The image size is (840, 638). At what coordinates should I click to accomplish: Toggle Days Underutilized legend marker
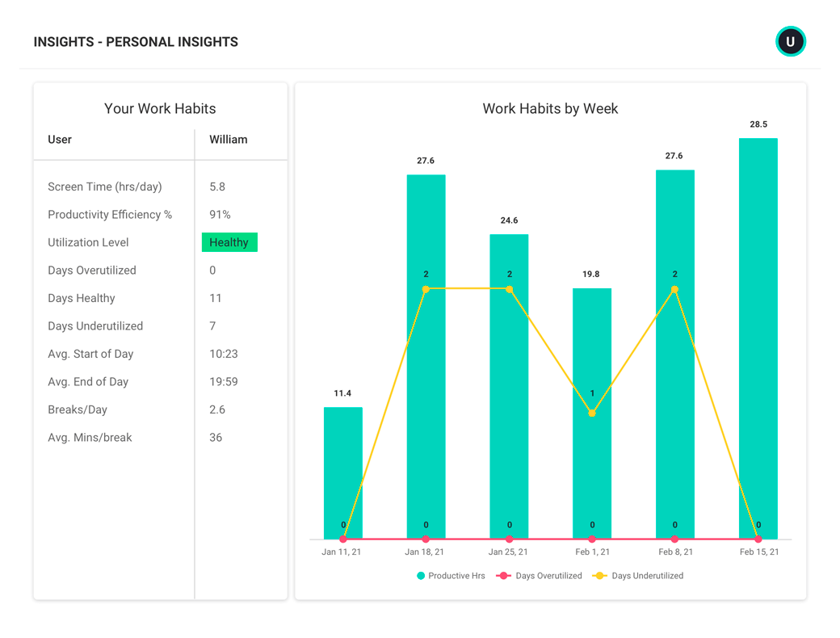pyautogui.click(x=599, y=576)
